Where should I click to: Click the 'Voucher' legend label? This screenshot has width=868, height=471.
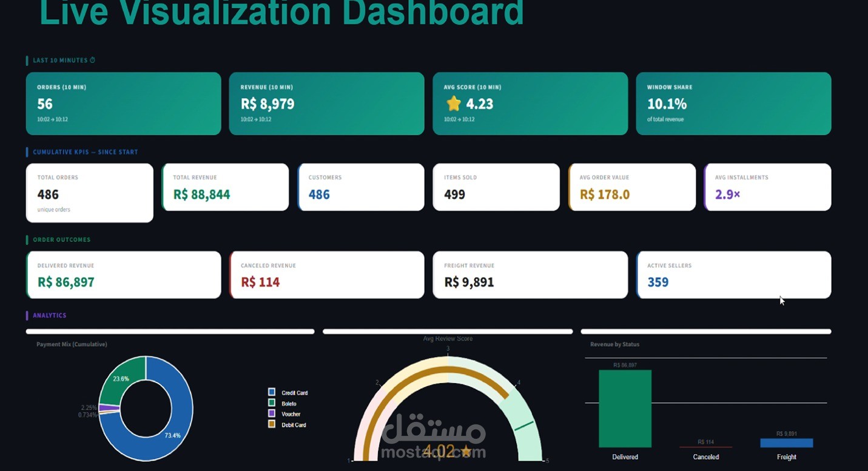pos(291,414)
